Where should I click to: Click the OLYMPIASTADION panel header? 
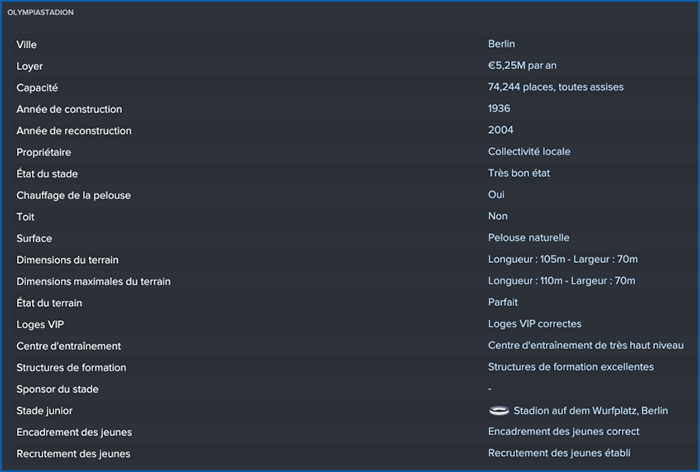point(41,13)
